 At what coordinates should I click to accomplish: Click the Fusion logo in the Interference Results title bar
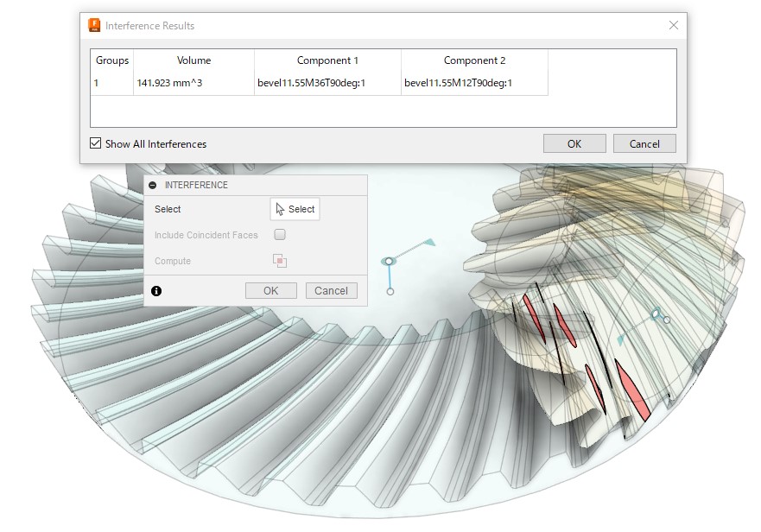tap(95, 25)
